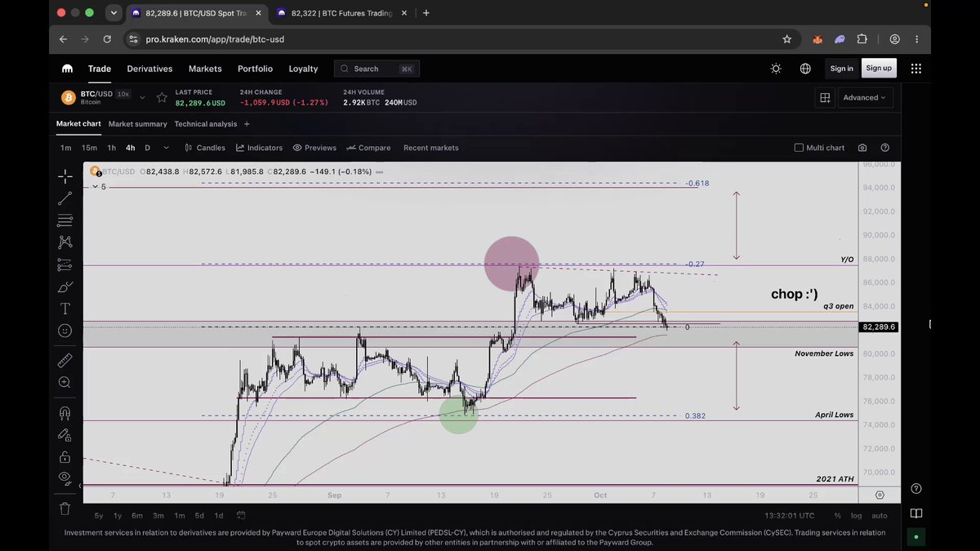Select the ruler measure tool

[65, 360]
